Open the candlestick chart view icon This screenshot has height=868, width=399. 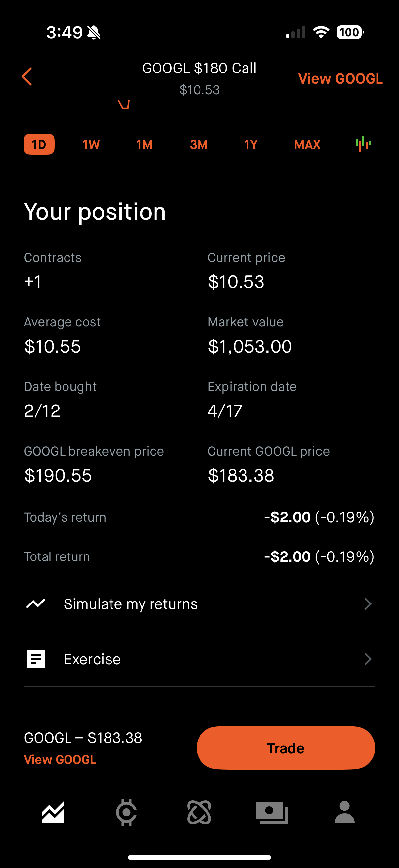pos(363,144)
